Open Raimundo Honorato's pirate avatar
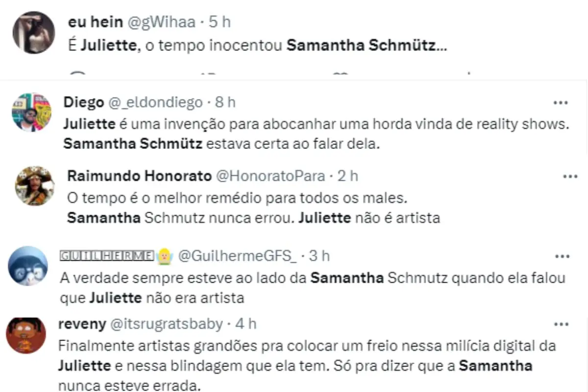588x392 pixels. pyautogui.click(x=34, y=186)
